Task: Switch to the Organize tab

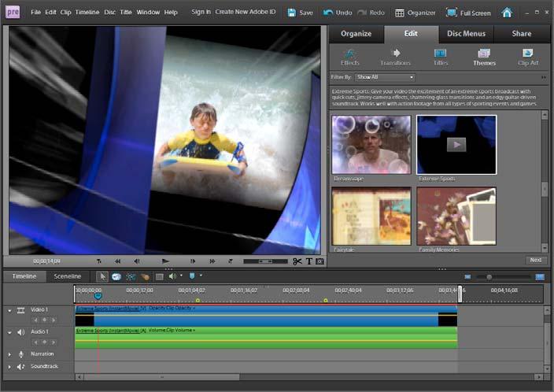Action: click(x=356, y=34)
